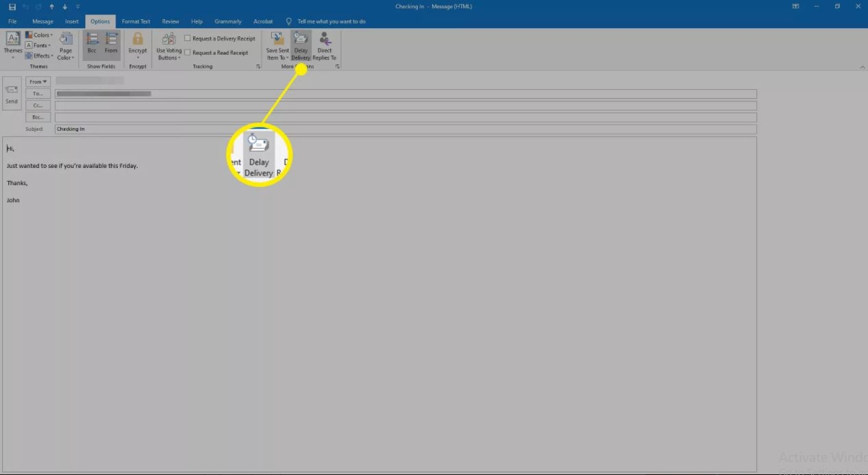Open the Acrobat tab
The height and width of the screenshot is (475, 868).
(x=263, y=21)
